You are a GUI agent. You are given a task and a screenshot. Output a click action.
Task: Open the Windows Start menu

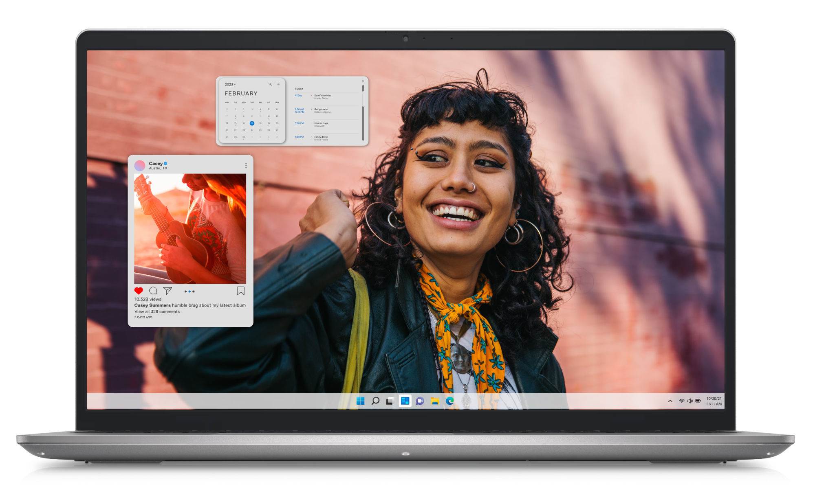(x=360, y=401)
